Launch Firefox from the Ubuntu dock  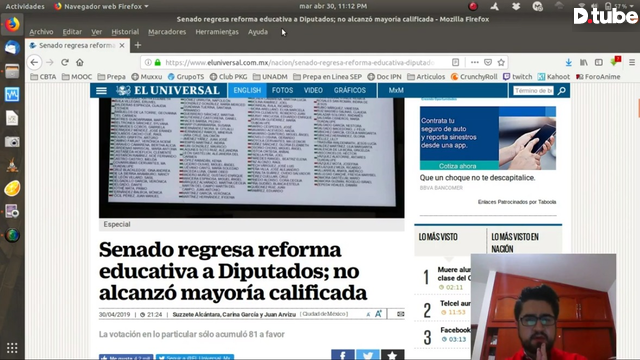pyautogui.click(x=12, y=25)
